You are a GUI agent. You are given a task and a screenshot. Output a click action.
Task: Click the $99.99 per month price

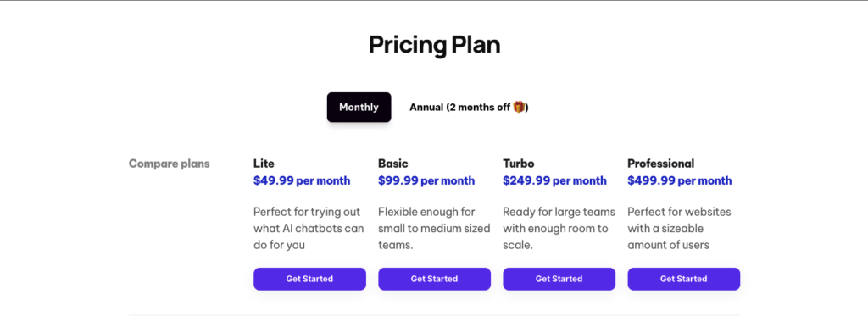point(426,180)
